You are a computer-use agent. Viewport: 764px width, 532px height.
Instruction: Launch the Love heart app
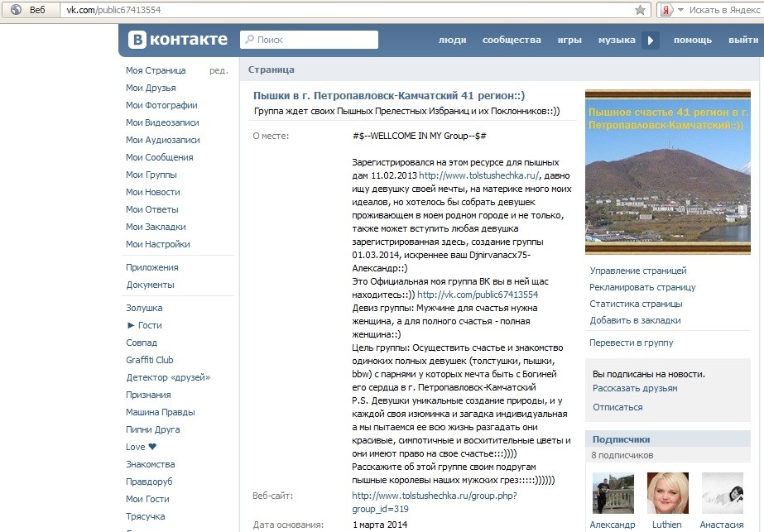(141, 447)
